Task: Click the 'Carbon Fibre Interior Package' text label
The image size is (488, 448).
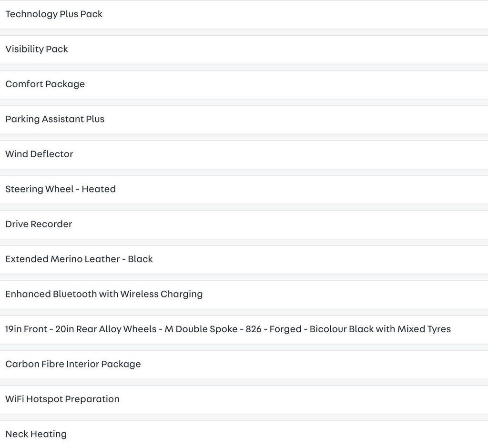Action: (73, 364)
